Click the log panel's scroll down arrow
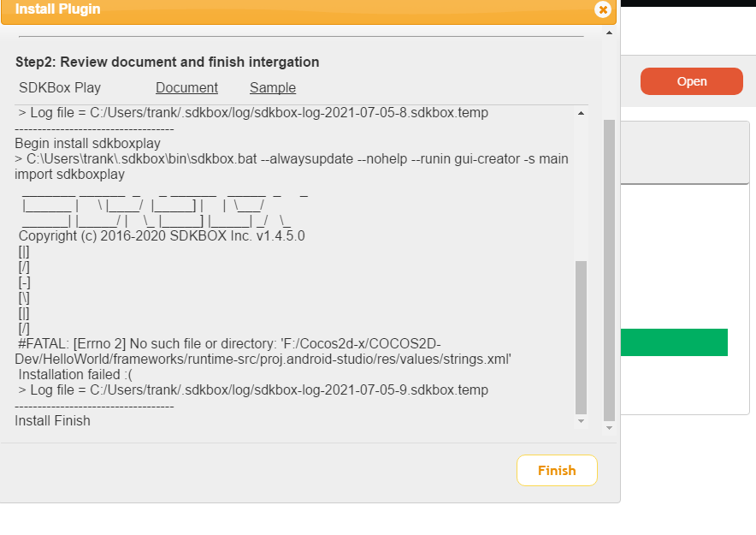Viewport: 756px width, 535px height. tap(581, 421)
